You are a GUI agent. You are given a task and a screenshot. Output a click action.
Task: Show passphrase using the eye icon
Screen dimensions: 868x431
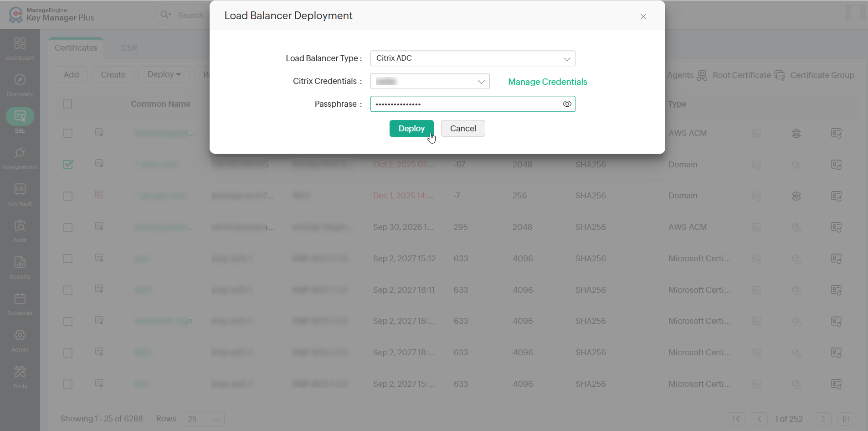point(567,104)
